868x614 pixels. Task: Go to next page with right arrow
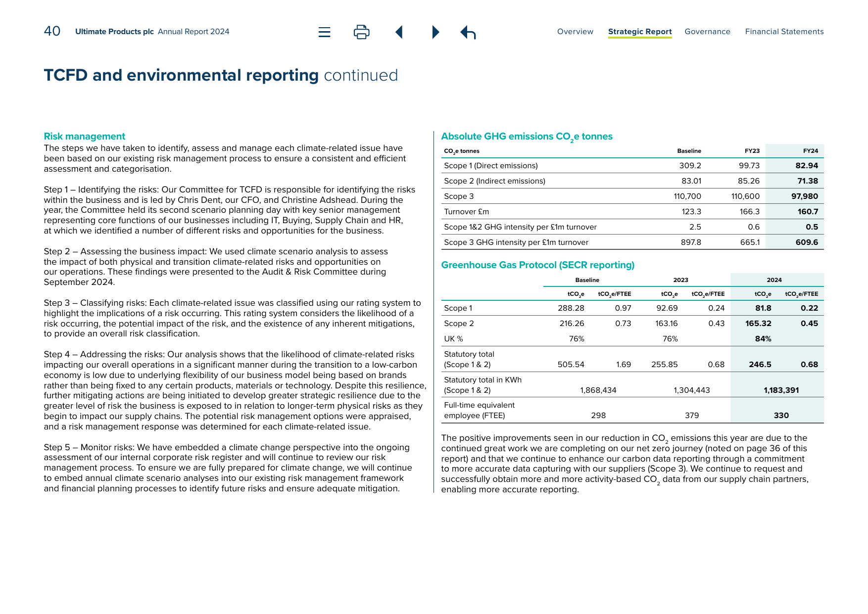coord(435,32)
